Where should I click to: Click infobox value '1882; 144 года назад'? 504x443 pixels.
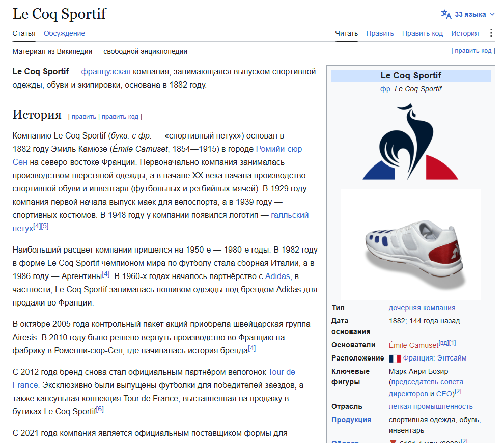(x=424, y=321)
